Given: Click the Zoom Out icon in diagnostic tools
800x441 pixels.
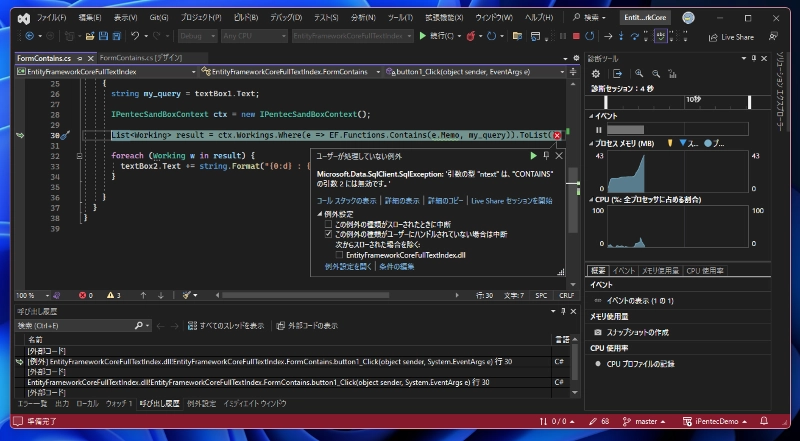Looking at the screenshot, I should 656,74.
